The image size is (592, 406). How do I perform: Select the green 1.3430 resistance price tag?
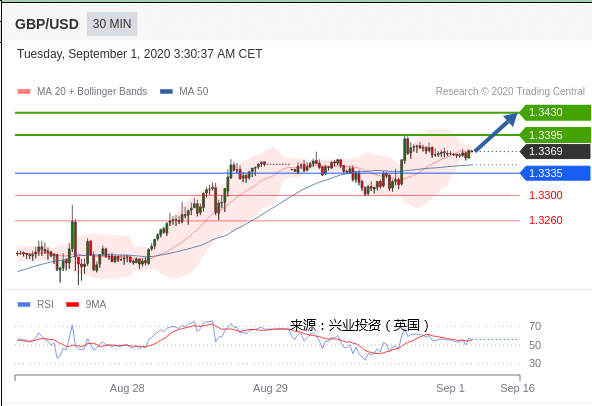coord(555,113)
